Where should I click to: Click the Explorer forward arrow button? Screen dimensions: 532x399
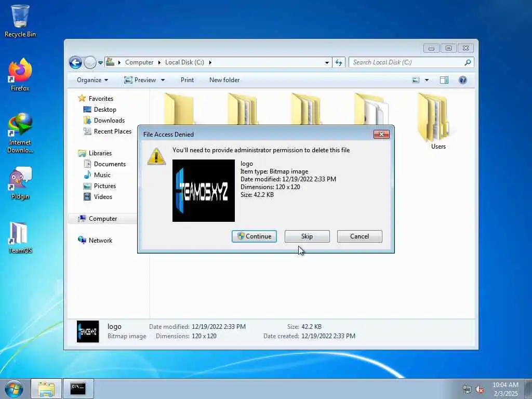(x=90, y=62)
